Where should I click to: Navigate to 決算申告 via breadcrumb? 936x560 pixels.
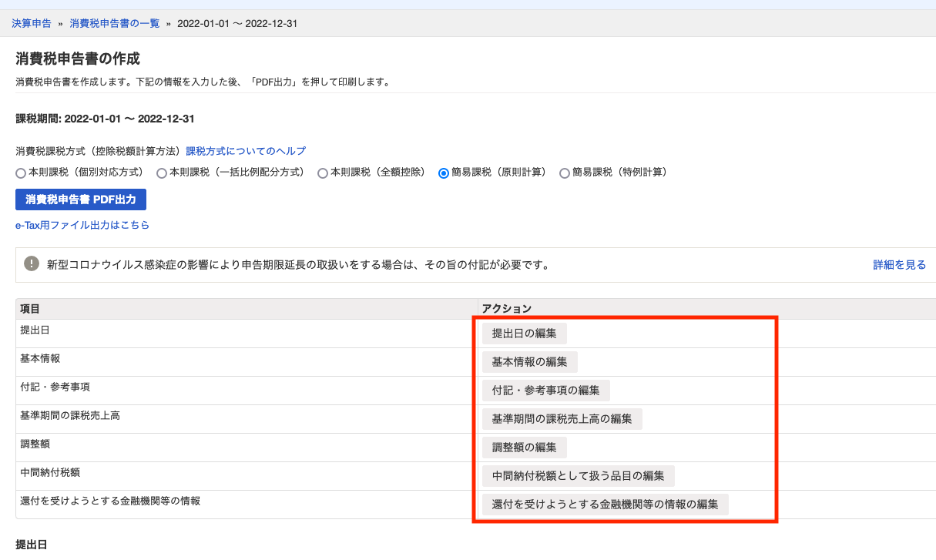(x=31, y=23)
